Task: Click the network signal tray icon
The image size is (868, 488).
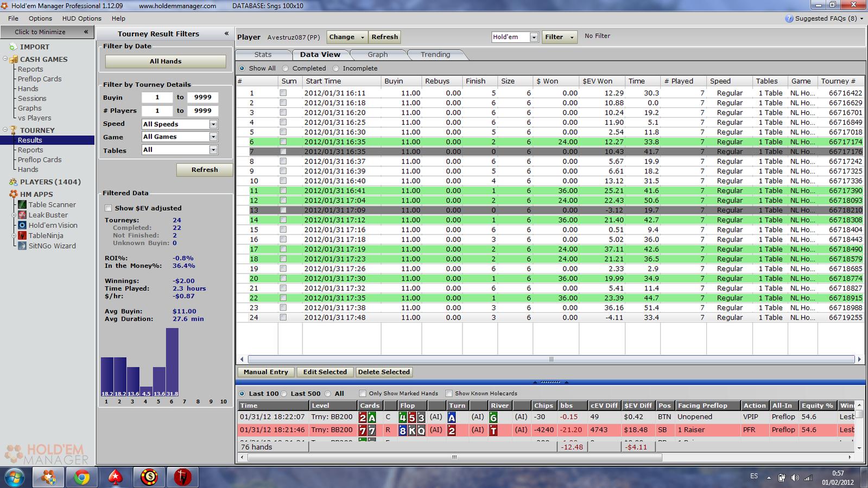Action: pyautogui.click(x=809, y=478)
